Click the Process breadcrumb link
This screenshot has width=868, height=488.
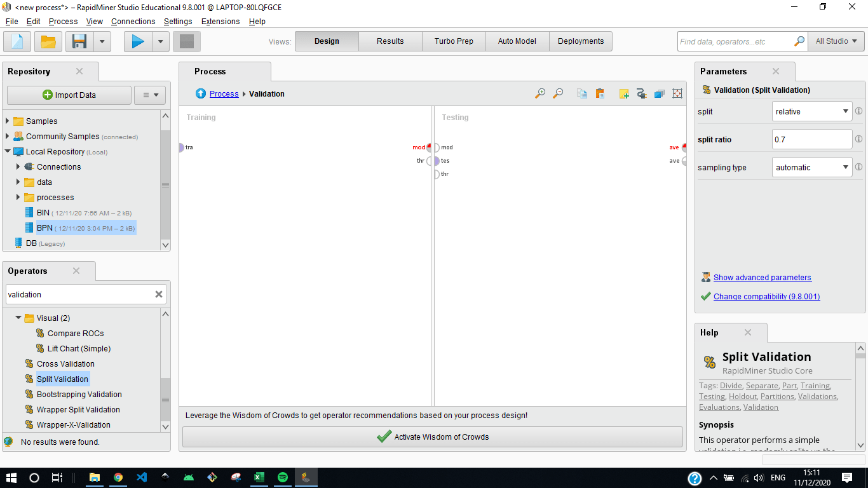(x=224, y=93)
